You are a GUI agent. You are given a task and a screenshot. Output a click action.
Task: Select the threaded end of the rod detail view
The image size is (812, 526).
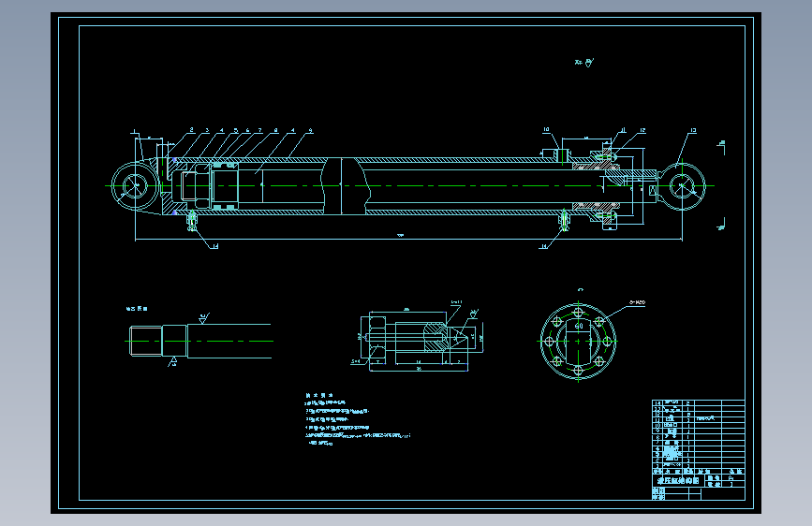pos(145,341)
